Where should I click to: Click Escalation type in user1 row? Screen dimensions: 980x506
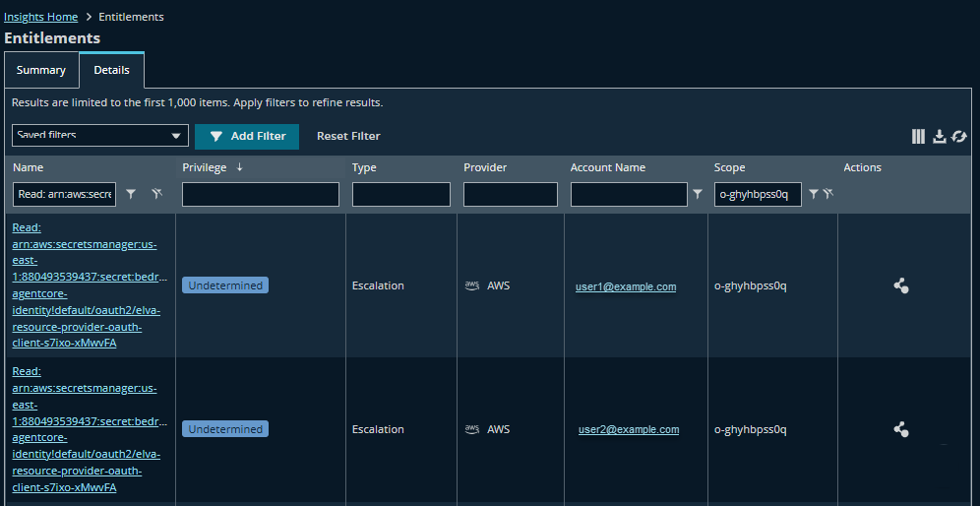[x=378, y=285]
